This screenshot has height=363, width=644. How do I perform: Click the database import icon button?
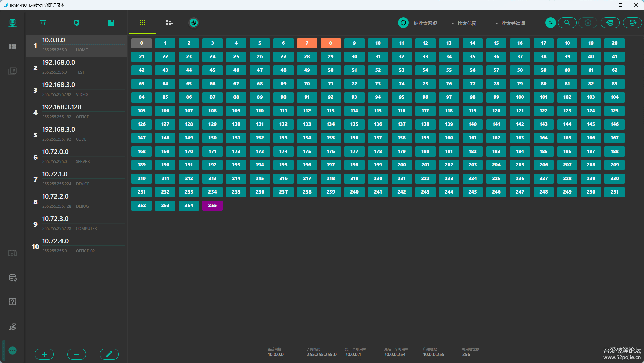pyautogui.click(x=610, y=23)
